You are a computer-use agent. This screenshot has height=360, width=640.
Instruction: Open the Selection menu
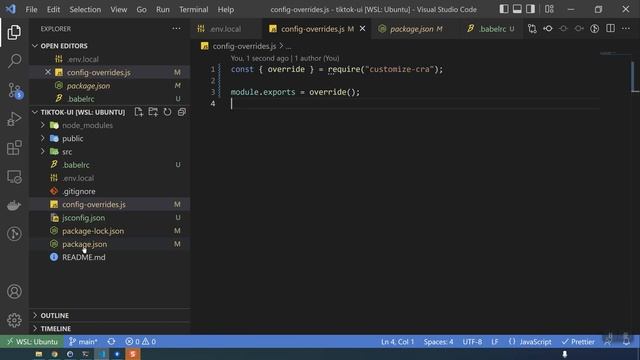[85, 9]
